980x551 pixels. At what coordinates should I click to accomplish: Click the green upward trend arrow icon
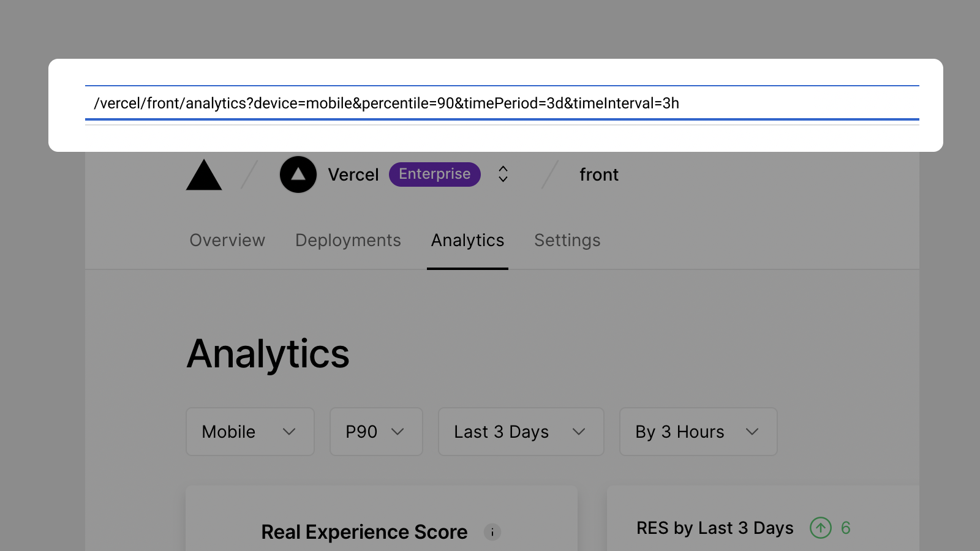820,528
